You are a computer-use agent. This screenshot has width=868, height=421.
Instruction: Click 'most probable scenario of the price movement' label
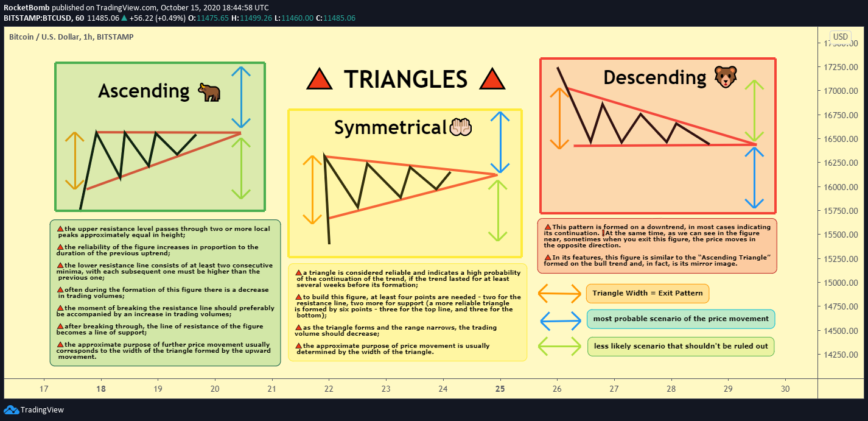pyautogui.click(x=682, y=319)
